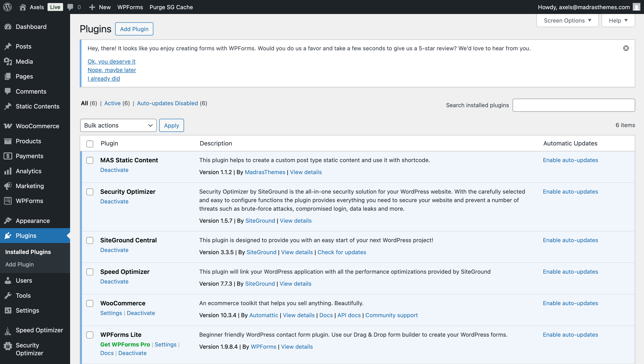Image resolution: width=644 pixels, height=364 pixels.
Task: Click the WooCommerce icon in the sidebar
Action: click(8, 126)
